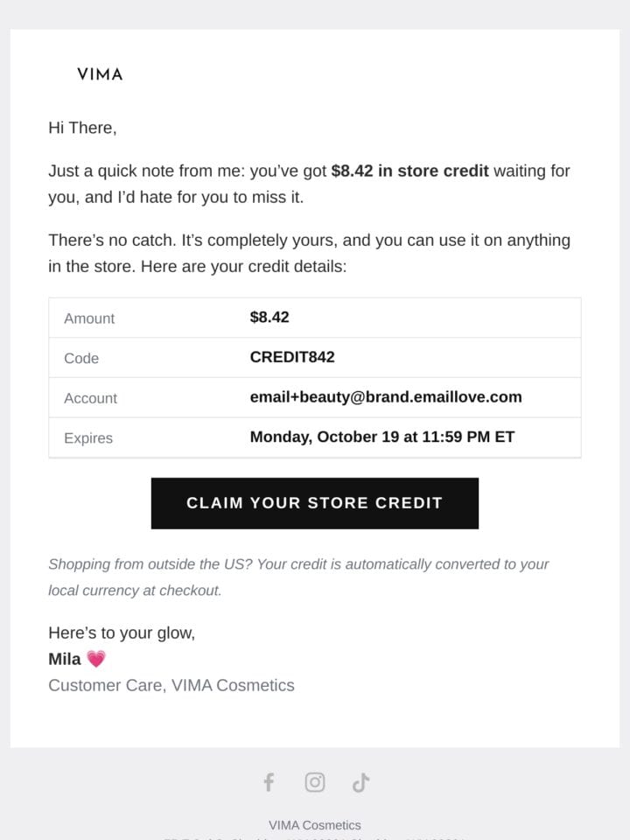Click 'Customer Care, VIMA Cosmetics' signature line
The image size is (630, 840).
[171, 685]
